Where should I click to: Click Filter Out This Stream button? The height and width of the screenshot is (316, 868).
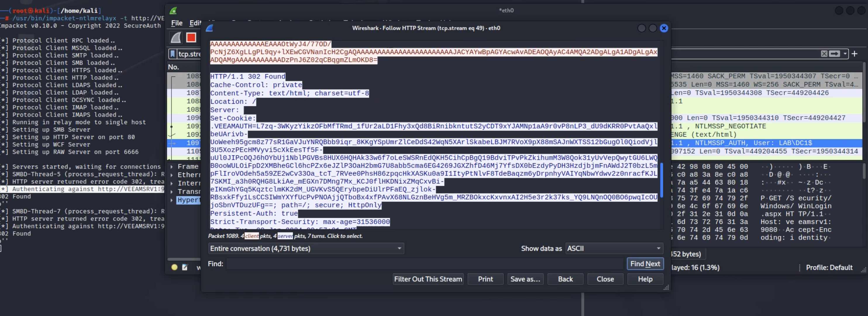click(428, 279)
